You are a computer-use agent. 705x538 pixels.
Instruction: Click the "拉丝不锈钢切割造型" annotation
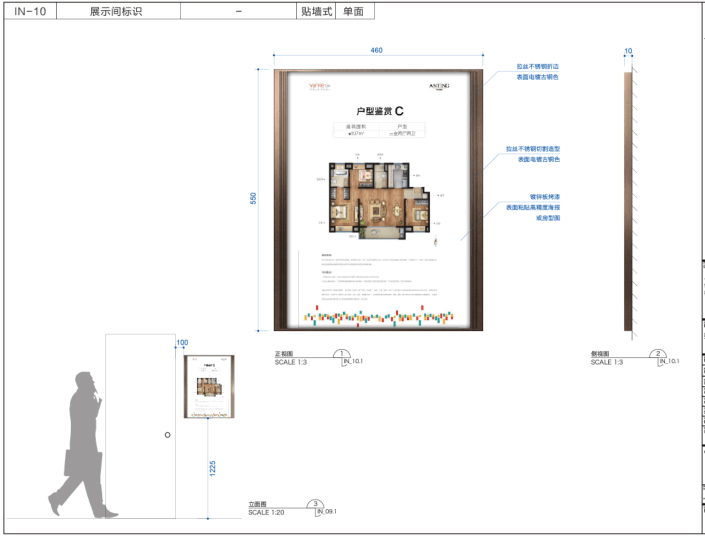[533, 149]
